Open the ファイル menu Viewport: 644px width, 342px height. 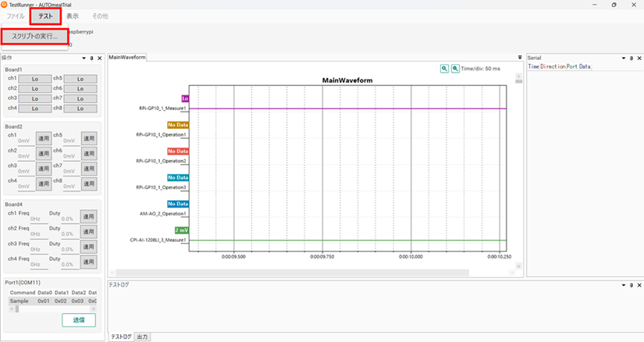click(16, 16)
